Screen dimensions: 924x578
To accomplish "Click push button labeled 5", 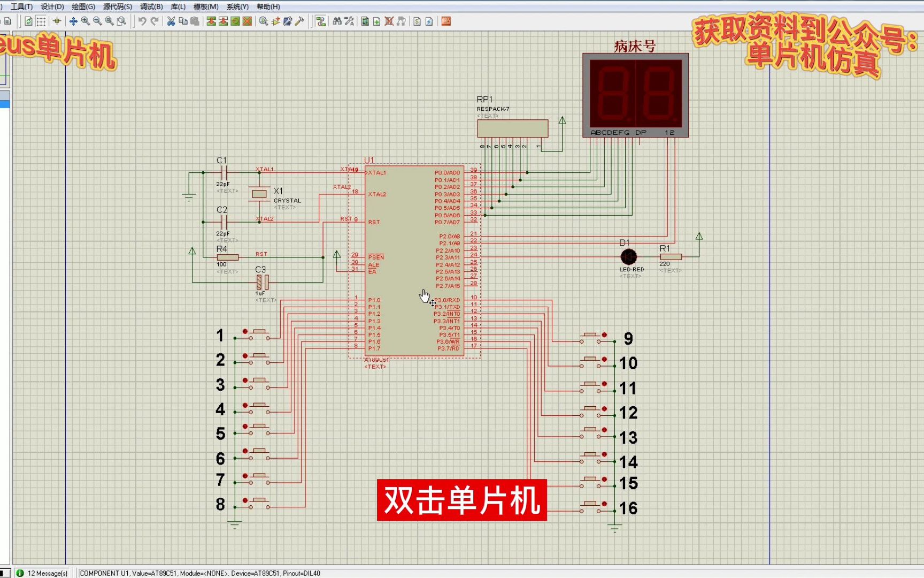I will 259,429.
